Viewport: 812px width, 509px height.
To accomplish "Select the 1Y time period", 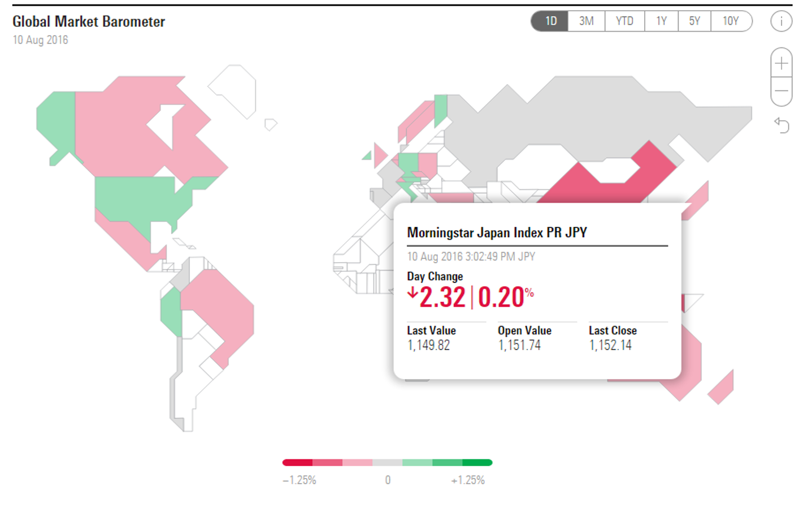I will pyautogui.click(x=661, y=21).
